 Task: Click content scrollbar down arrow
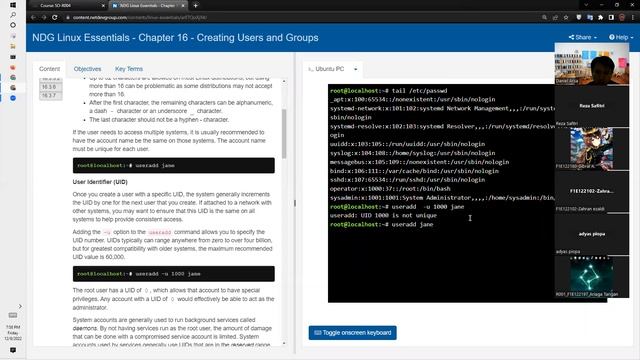tap(284, 343)
